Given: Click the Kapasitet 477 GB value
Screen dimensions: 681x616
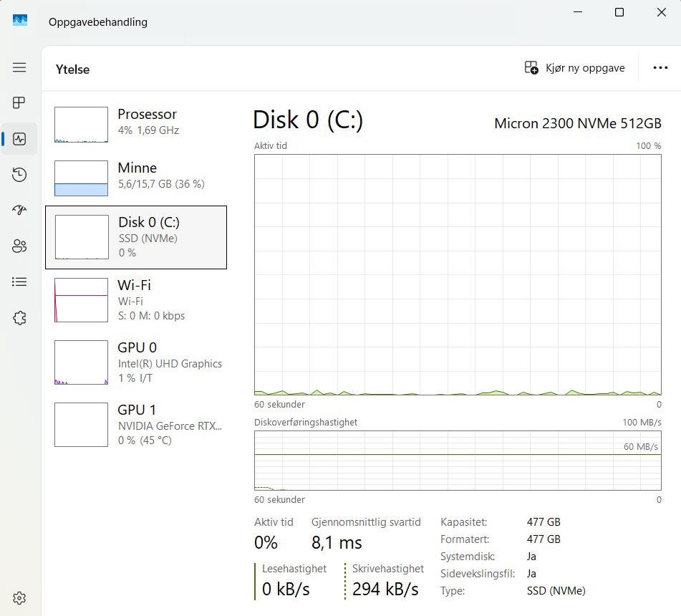Looking at the screenshot, I should 544,521.
